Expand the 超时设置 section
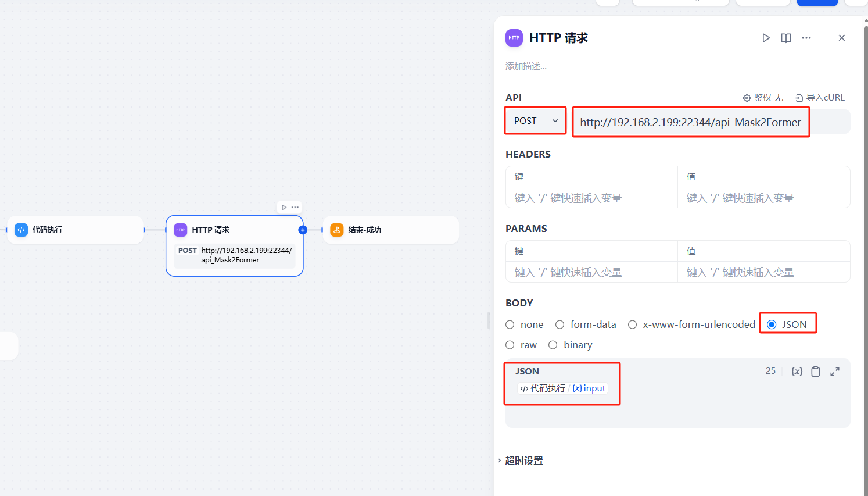 523,461
